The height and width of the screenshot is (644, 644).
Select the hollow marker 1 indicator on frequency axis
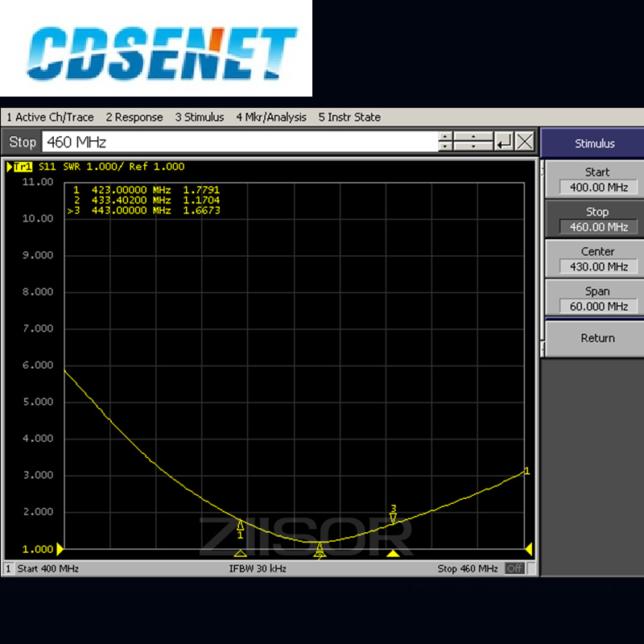[240, 554]
